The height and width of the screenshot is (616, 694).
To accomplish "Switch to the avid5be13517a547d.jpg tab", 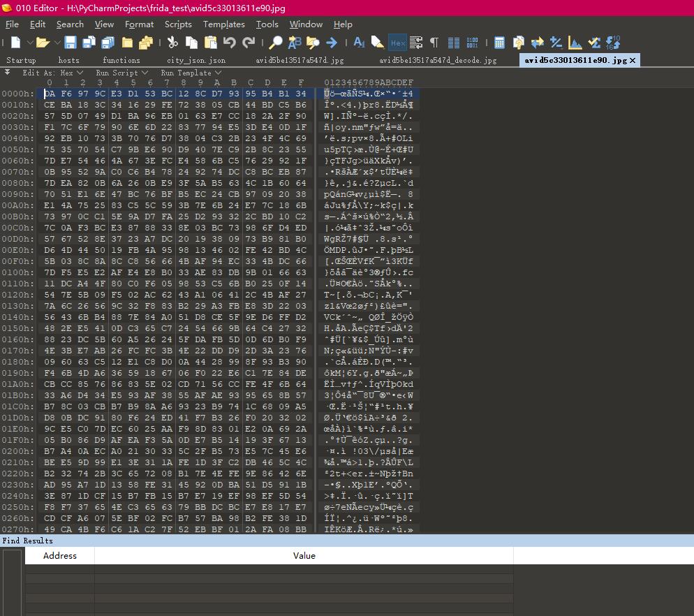I will click(300, 60).
